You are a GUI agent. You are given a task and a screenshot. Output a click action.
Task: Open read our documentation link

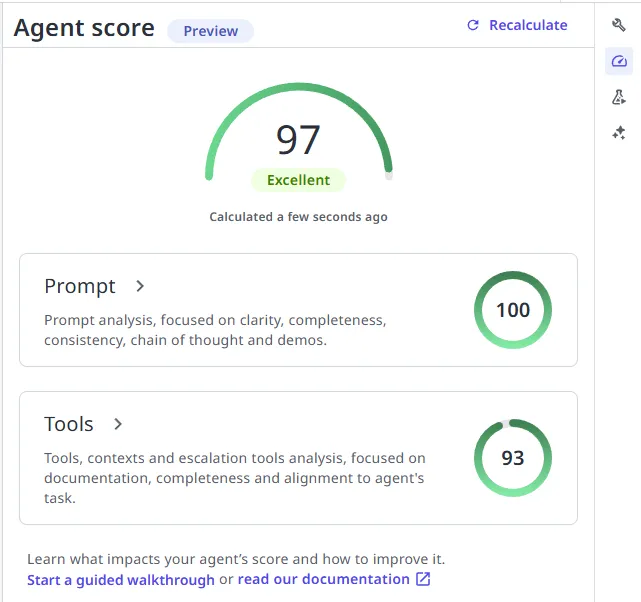pos(323,579)
